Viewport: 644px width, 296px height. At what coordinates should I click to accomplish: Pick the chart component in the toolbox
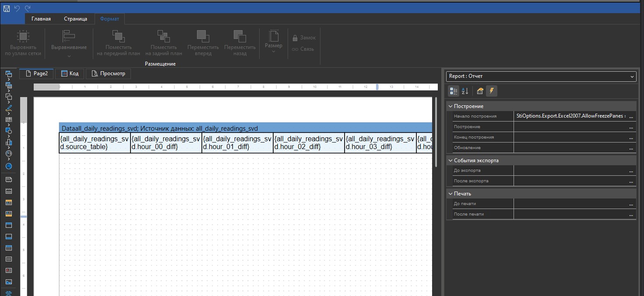(x=9, y=142)
